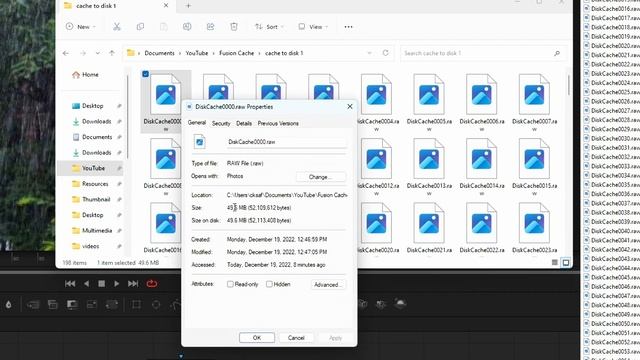Viewport: 640px width, 360px height.
Task: Click the Advanced... attributes button
Action: 328,284
